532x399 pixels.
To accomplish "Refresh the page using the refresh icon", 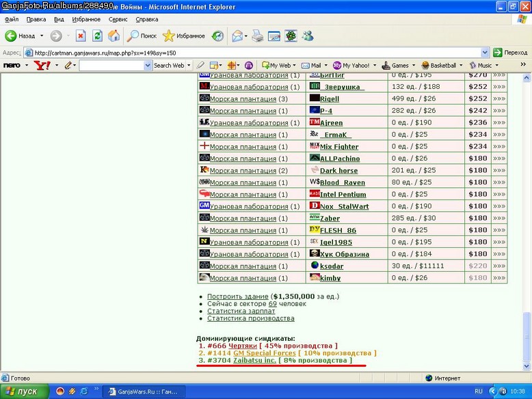I will tap(97, 36).
